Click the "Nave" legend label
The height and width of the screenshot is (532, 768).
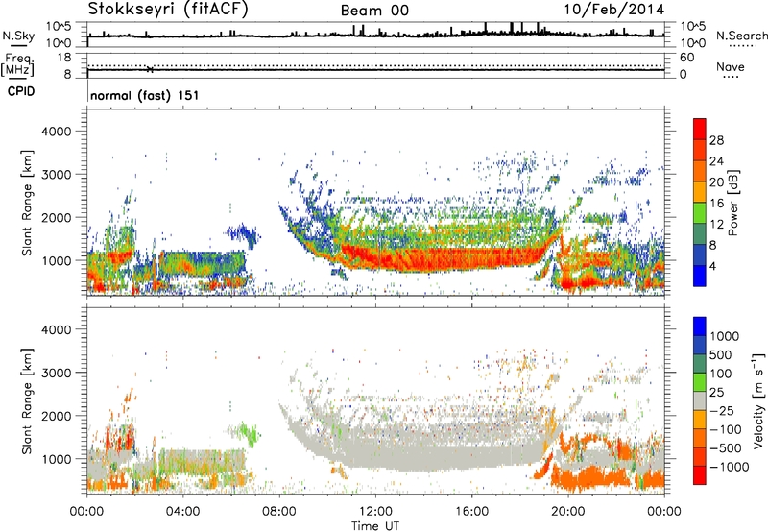pos(731,66)
